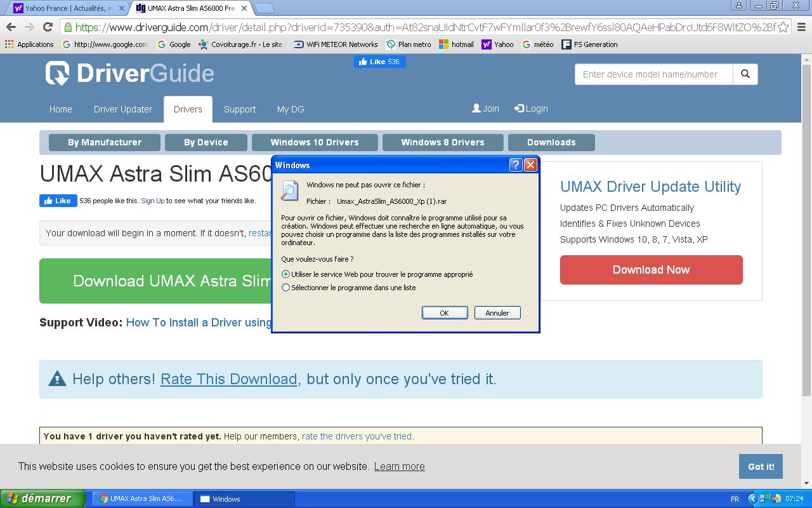The width and height of the screenshot is (812, 508).
Task: Browse drivers By Manufacturer
Action: (x=105, y=142)
